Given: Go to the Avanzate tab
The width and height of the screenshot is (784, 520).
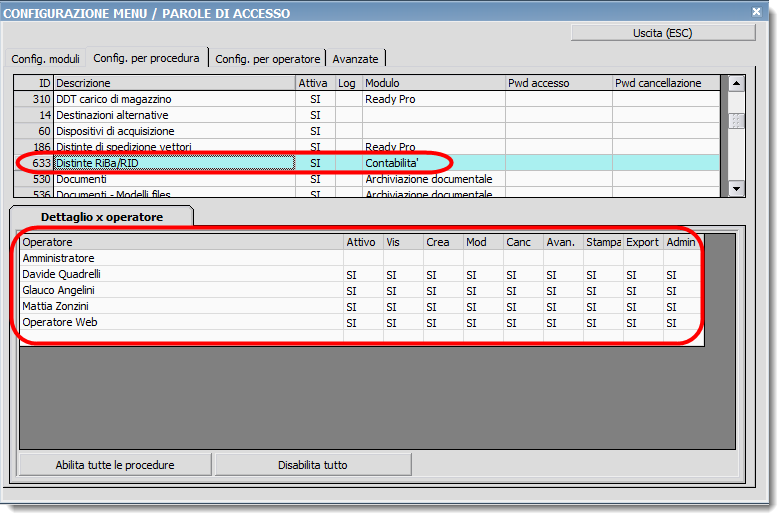Looking at the screenshot, I should click(356, 59).
